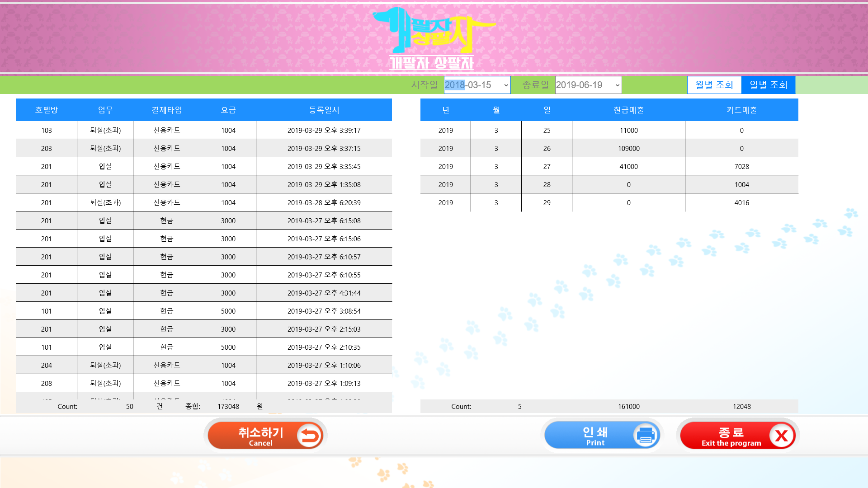Open the start date dropdown arrow
This screenshot has width=868, height=488.
(506, 85)
